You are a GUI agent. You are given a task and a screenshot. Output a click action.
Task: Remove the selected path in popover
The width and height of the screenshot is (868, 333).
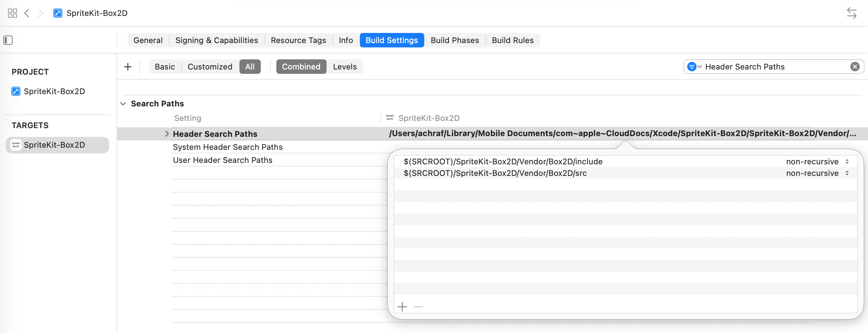pyautogui.click(x=418, y=307)
